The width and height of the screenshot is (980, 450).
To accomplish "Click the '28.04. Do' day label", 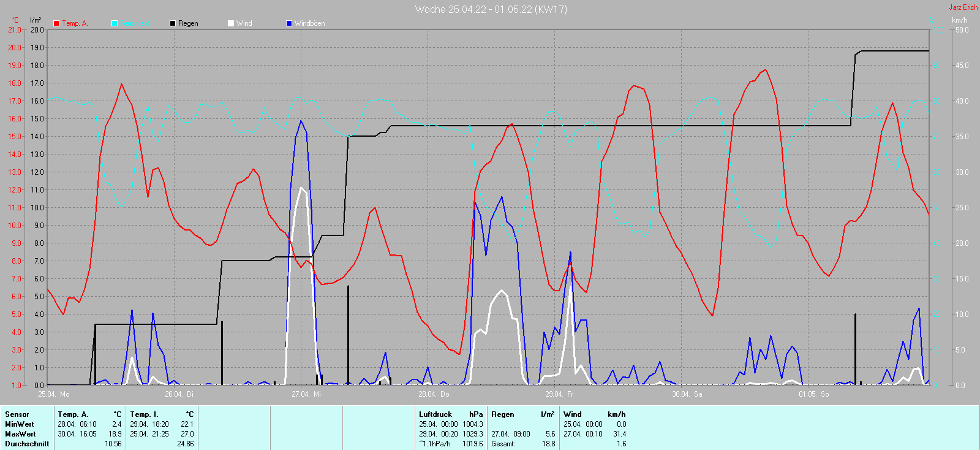I will tap(434, 394).
